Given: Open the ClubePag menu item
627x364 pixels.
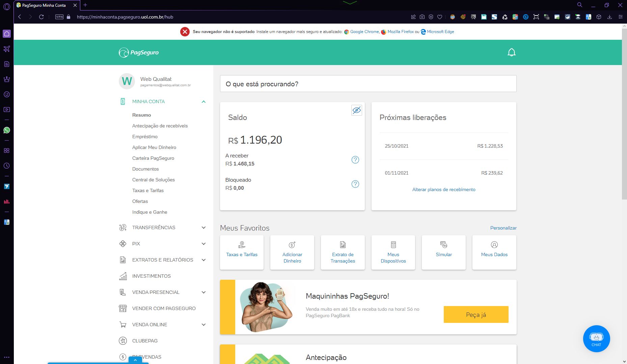Looking at the screenshot, I should (145, 341).
